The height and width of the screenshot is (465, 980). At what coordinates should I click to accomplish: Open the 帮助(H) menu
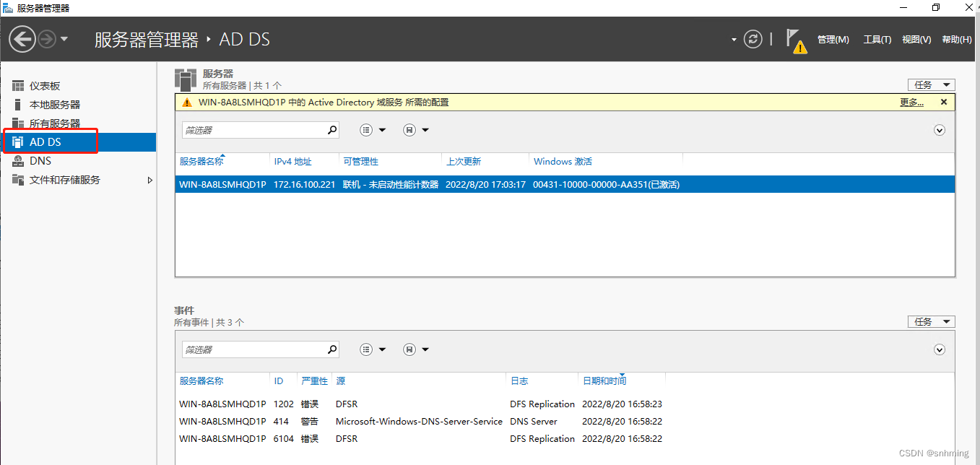click(x=957, y=40)
